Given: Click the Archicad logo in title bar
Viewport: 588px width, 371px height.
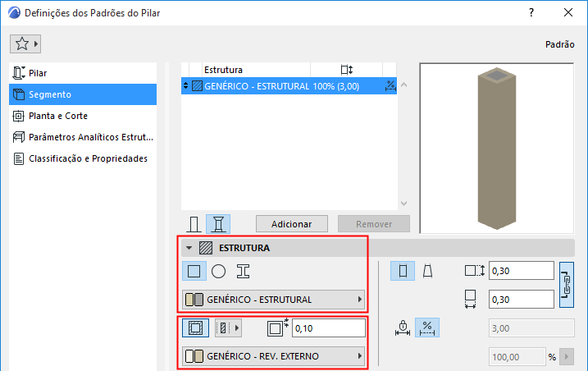Looking at the screenshot, I should (x=14, y=13).
